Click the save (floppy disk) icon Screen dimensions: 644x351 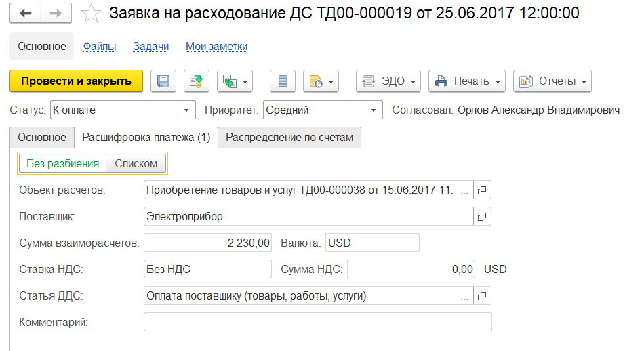click(x=163, y=81)
